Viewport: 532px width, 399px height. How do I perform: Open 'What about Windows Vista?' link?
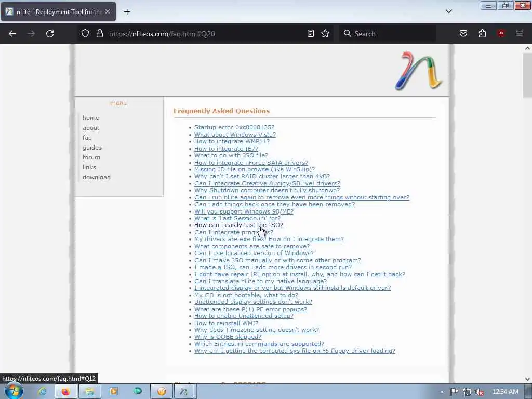pyautogui.click(x=235, y=135)
